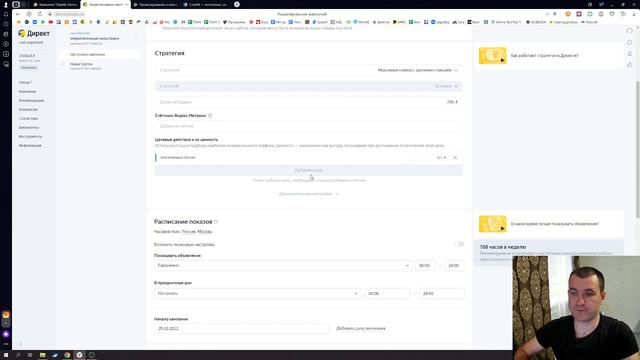The image size is (640, 360).
Task: Open Chrome from the taskbar
Action: click(x=67, y=355)
